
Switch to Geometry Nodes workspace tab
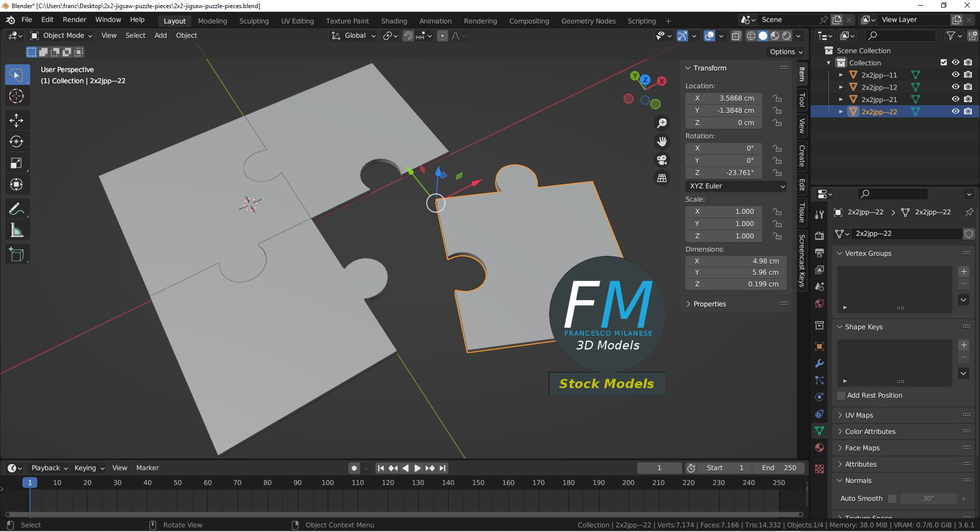point(588,21)
